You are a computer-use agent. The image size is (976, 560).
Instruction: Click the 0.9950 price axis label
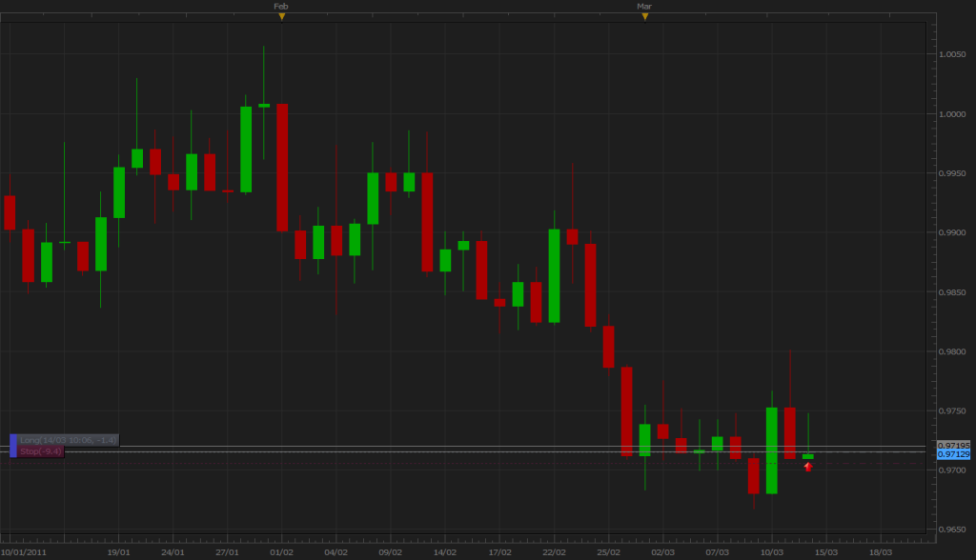click(x=952, y=173)
